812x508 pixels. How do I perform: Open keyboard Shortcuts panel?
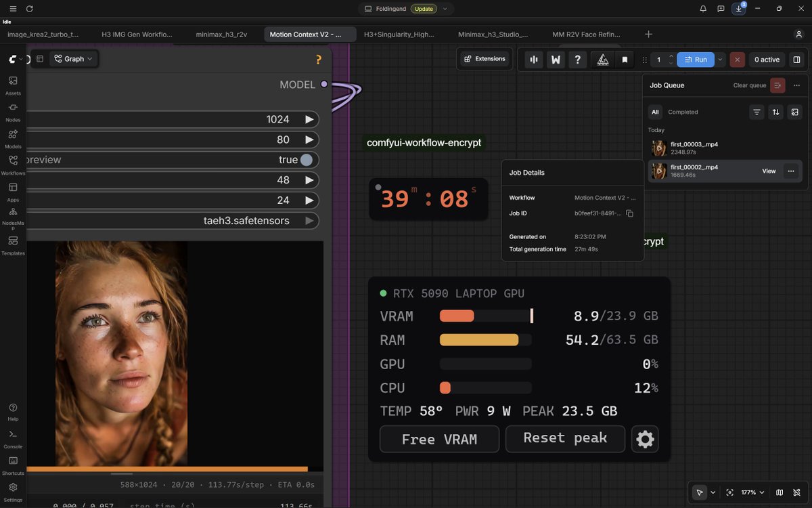(13, 465)
